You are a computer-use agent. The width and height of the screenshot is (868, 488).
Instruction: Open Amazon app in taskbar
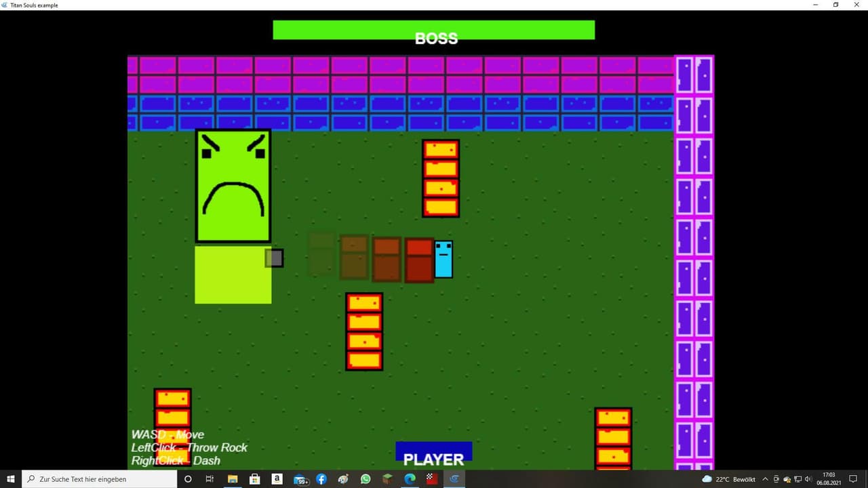[277, 479]
